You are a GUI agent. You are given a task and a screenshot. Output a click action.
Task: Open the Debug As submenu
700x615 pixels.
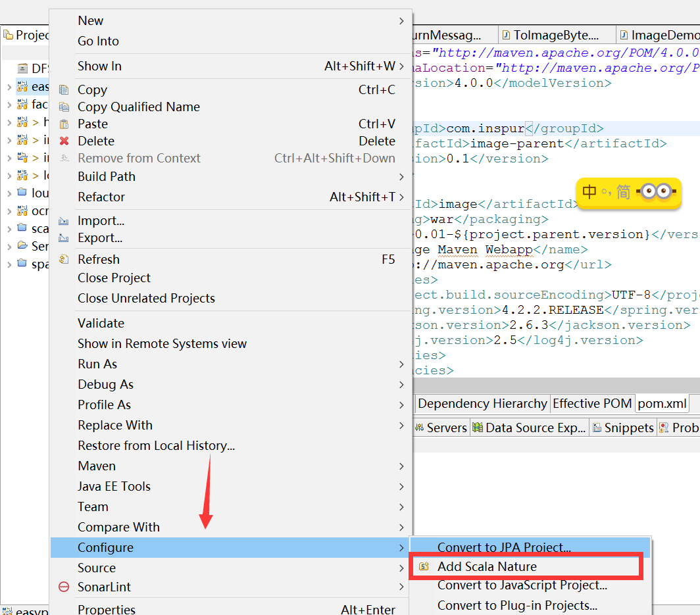[x=231, y=385]
